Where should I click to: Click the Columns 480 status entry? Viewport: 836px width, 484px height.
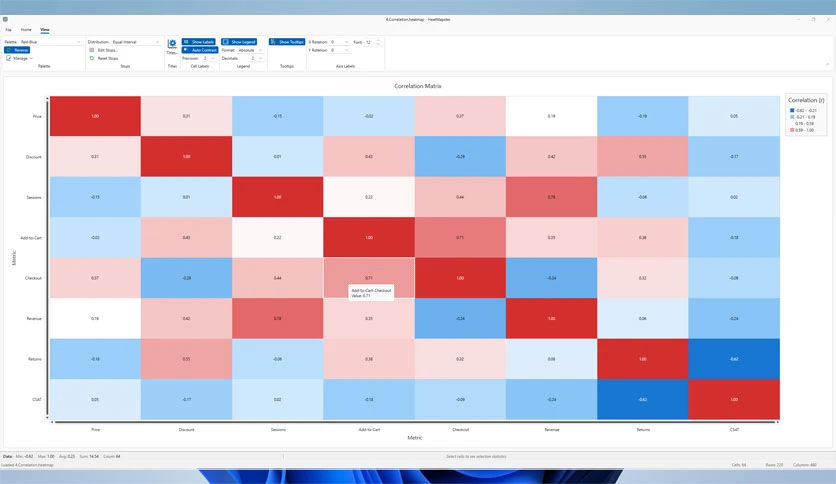(x=805, y=465)
